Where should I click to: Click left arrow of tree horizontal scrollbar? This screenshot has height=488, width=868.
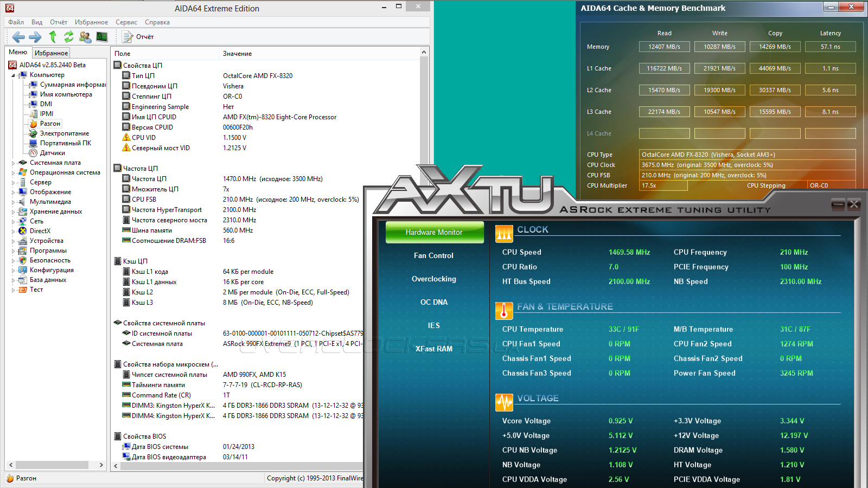point(10,465)
